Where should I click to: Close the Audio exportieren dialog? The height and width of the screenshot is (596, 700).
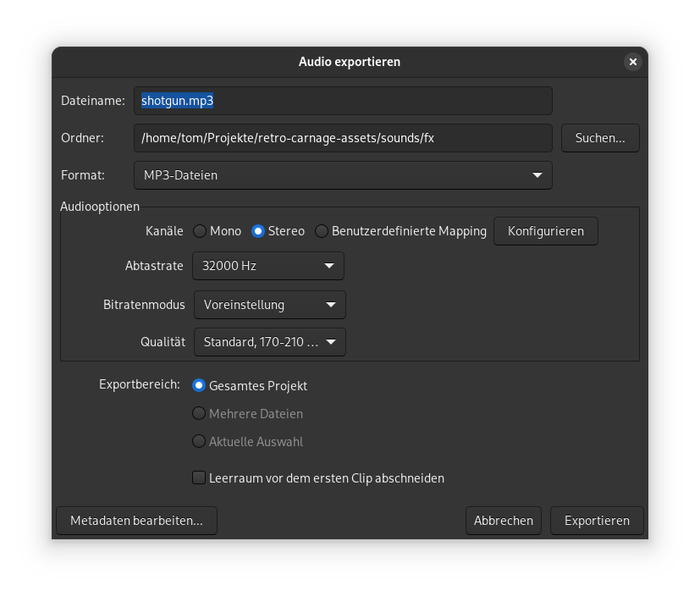point(632,62)
